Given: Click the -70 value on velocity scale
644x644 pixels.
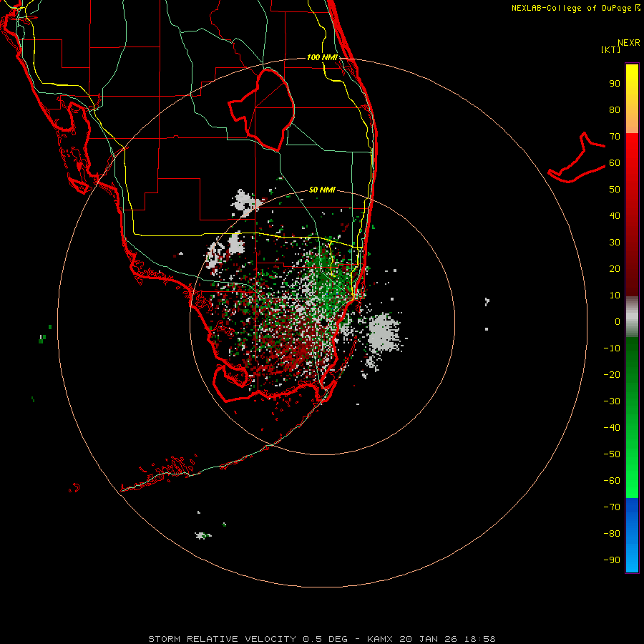Looking at the screenshot, I should click(612, 507).
